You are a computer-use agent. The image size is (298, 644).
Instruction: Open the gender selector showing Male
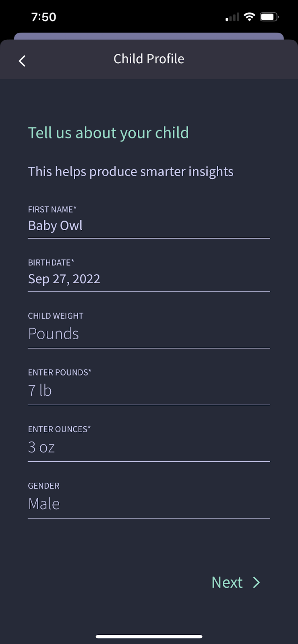click(x=148, y=504)
